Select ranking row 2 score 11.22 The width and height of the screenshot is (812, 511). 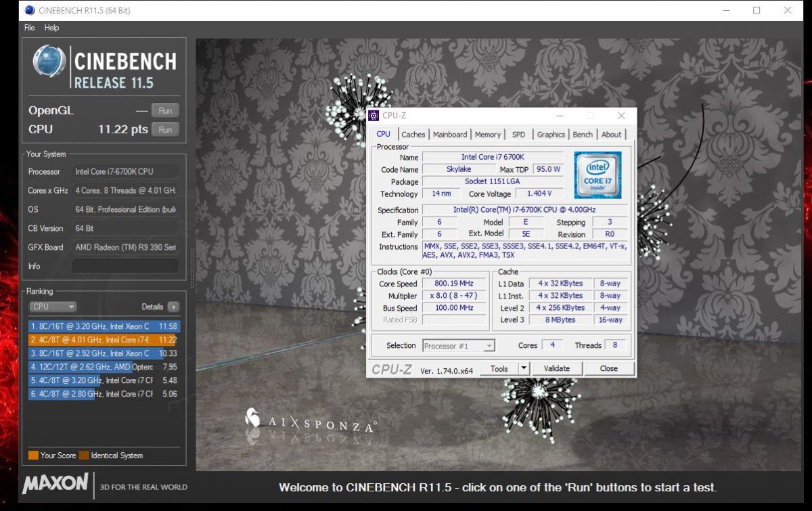coord(104,340)
